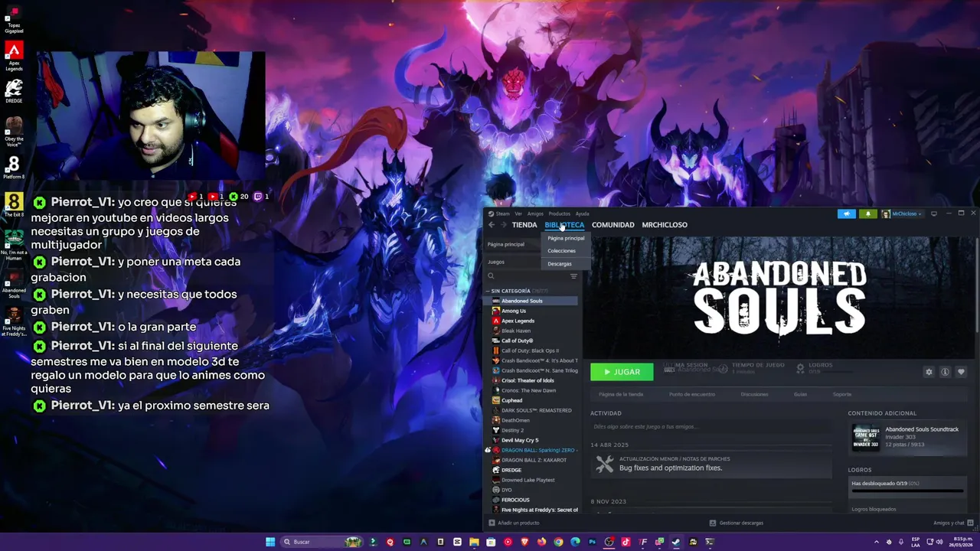Viewport: 980px width, 551px height.
Task: Open the Obey the Voice desktop icon
Action: (14, 131)
